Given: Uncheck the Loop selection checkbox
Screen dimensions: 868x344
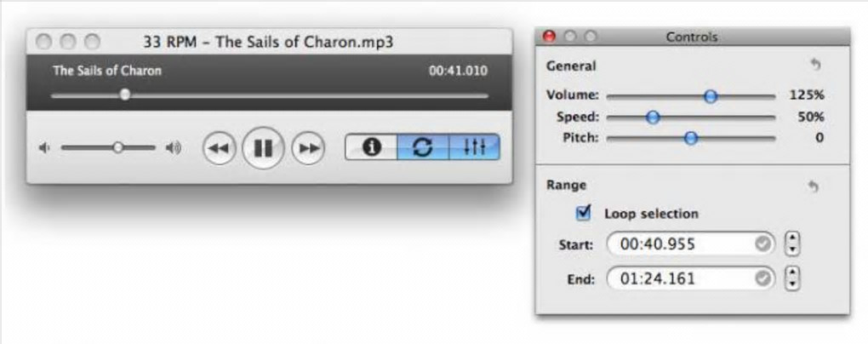Looking at the screenshot, I should click(584, 214).
